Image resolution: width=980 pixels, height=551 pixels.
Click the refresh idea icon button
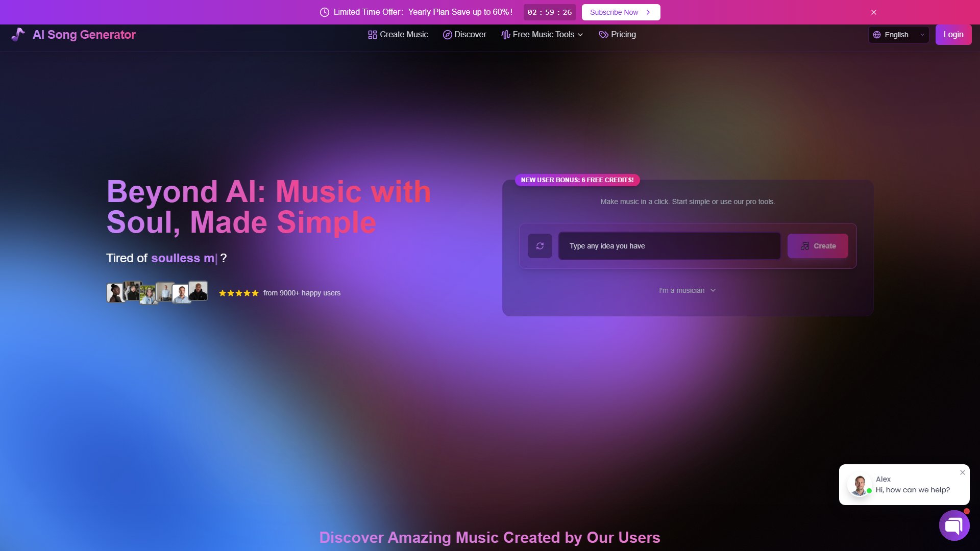click(540, 246)
